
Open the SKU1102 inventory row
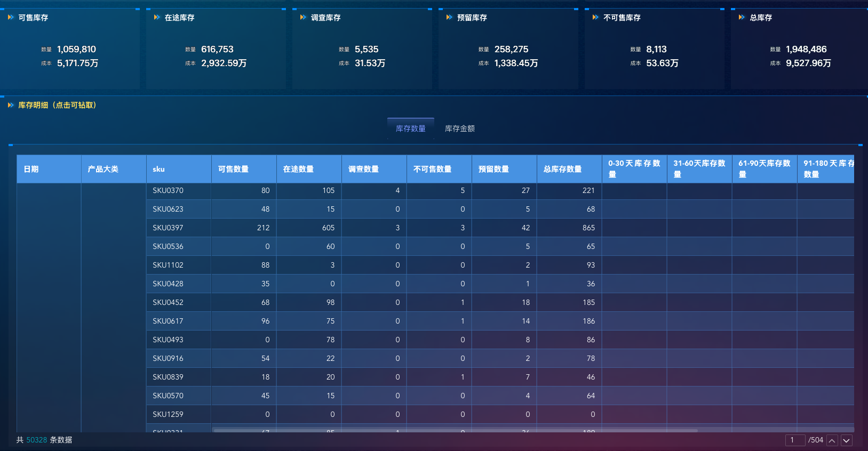pyautogui.click(x=168, y=265)
